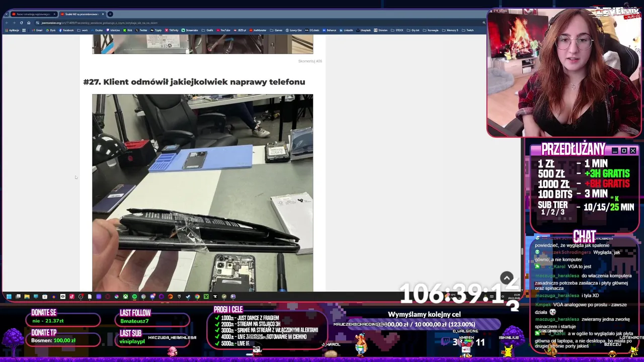The width and height of the screenshot is (644, 362).
Task: Reload the page with the refresh icon
Action: click(x=22, y=23)
